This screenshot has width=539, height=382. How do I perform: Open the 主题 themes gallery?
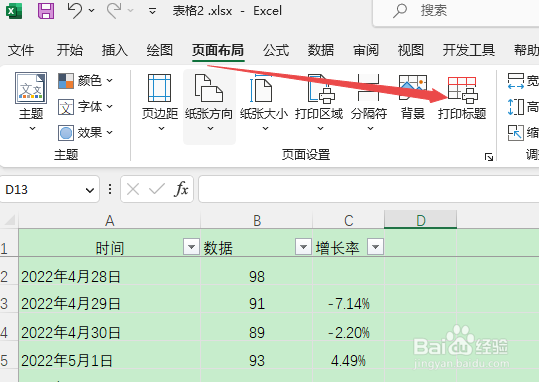[31, 101]
